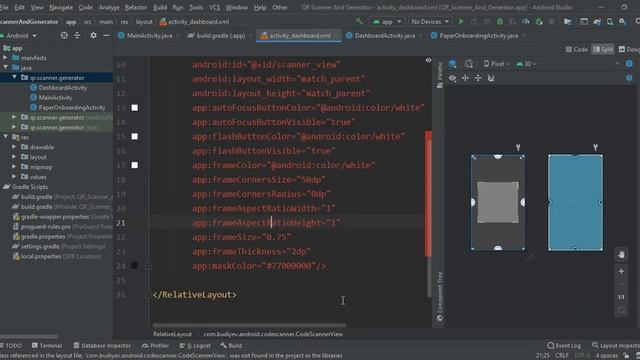
Task: Open the Event Log
Action: [564, 345]
